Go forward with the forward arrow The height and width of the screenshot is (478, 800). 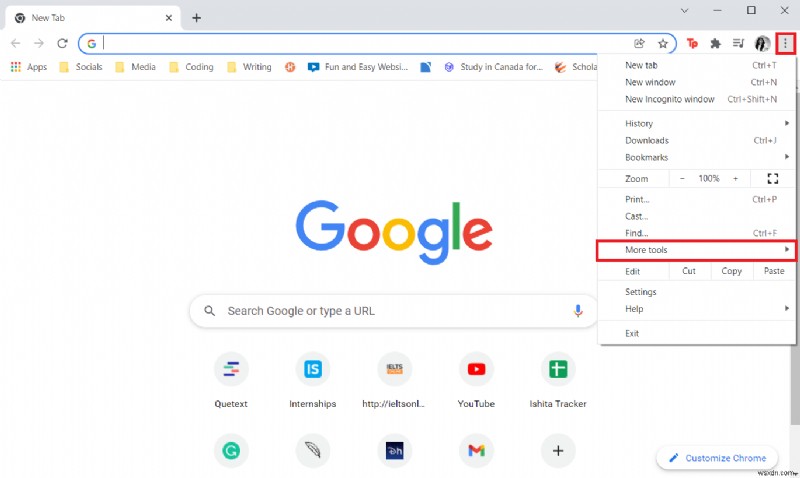pos(39,43)
